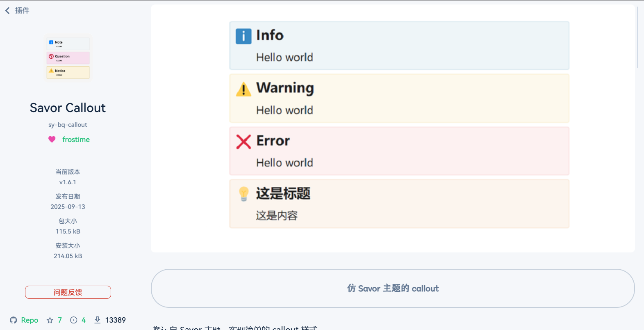Click the 这是标题 callout heading
The image size is (644, 330).
[x=283, y=193]
